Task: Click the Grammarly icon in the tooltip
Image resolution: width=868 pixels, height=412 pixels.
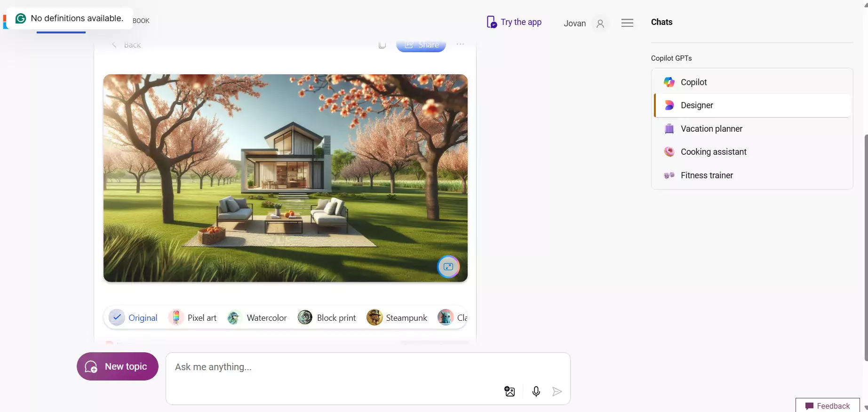Action: click(x=21, y=18)
